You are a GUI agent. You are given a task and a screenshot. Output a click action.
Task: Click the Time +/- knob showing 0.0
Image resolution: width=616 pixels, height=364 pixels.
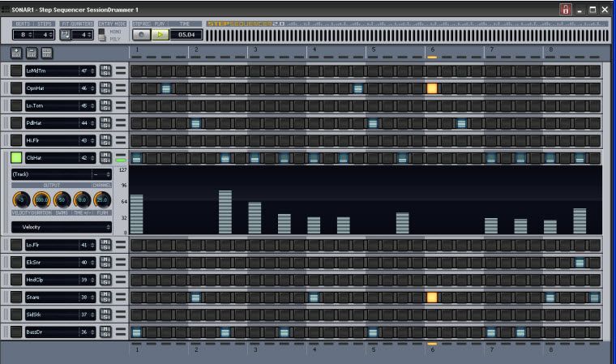(82, 199)
